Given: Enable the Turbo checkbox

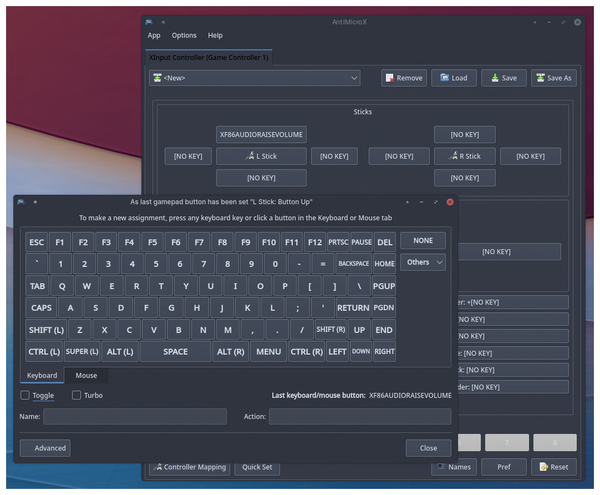Looking at the screenshot, I should click(77, 395).
